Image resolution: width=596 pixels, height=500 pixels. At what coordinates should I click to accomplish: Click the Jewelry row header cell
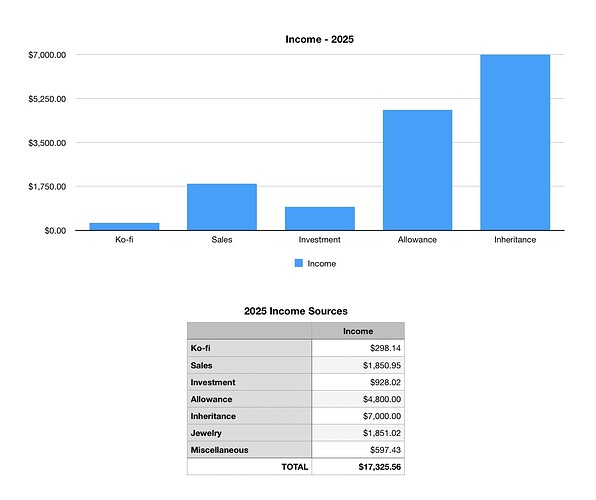pos(249,433)
